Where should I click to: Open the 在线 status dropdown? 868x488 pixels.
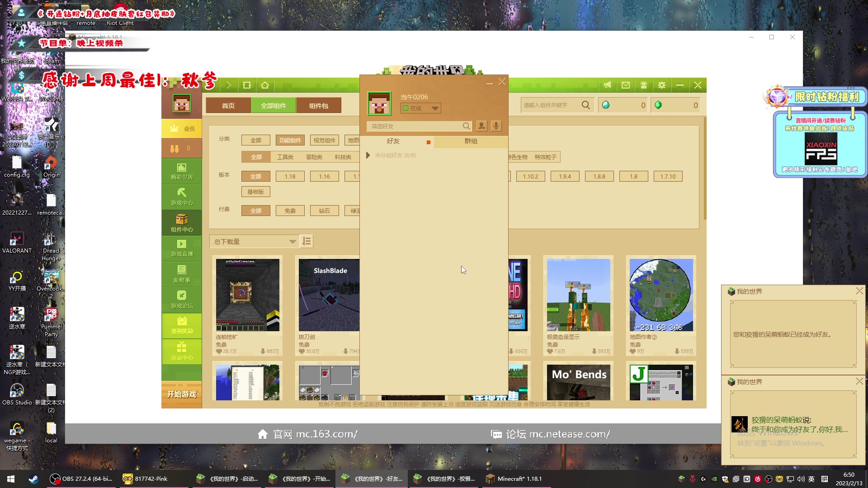coord(421,108)
